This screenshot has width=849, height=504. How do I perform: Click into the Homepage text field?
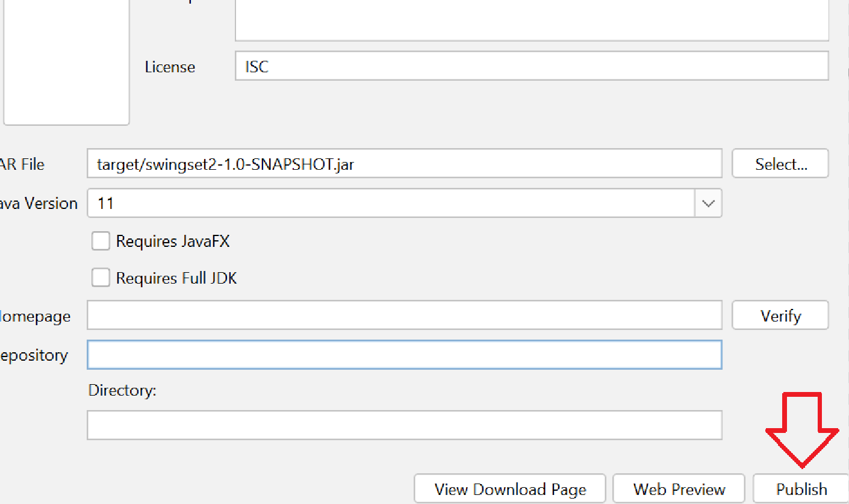(403, 316)
